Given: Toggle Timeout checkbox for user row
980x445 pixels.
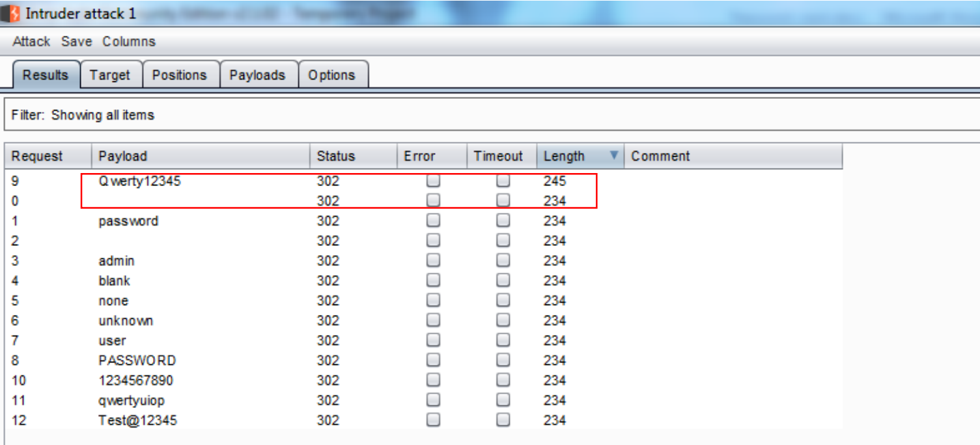Looking at the screenshot, I should point(503,340).
